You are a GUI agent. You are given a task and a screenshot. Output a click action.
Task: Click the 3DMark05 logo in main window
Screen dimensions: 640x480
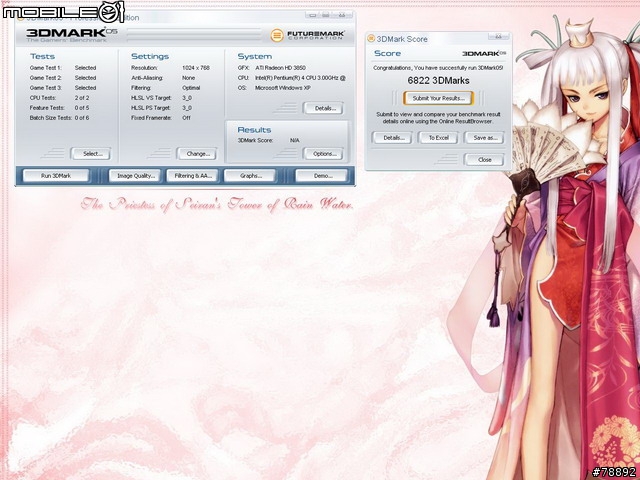[x=72, y=34]
